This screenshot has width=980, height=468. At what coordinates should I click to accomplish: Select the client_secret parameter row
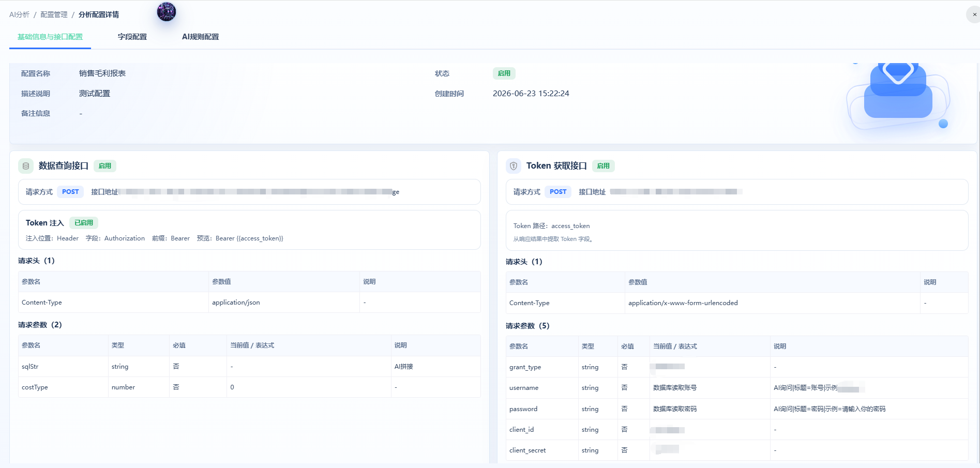point(737,450)
